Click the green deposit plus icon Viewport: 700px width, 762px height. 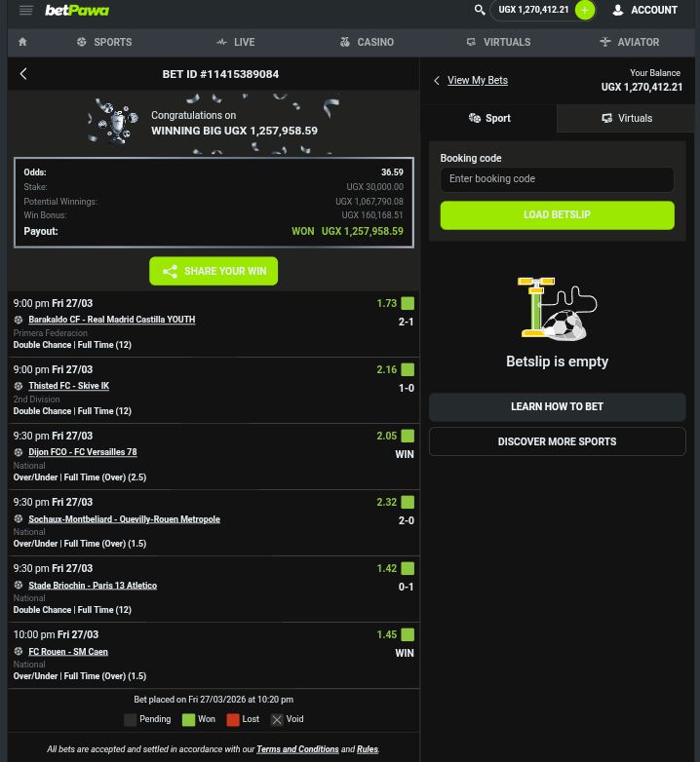585,10
